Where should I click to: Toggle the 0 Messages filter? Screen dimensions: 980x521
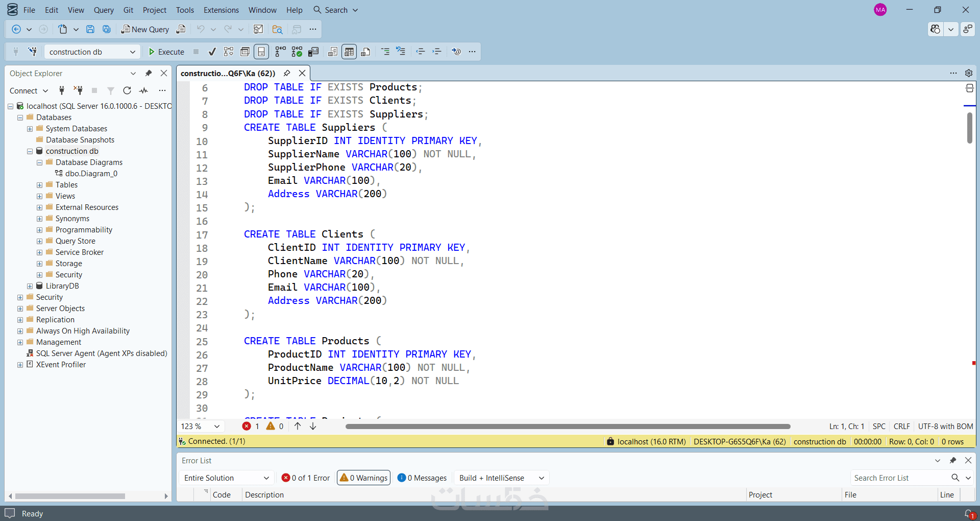tap(422, 478)
